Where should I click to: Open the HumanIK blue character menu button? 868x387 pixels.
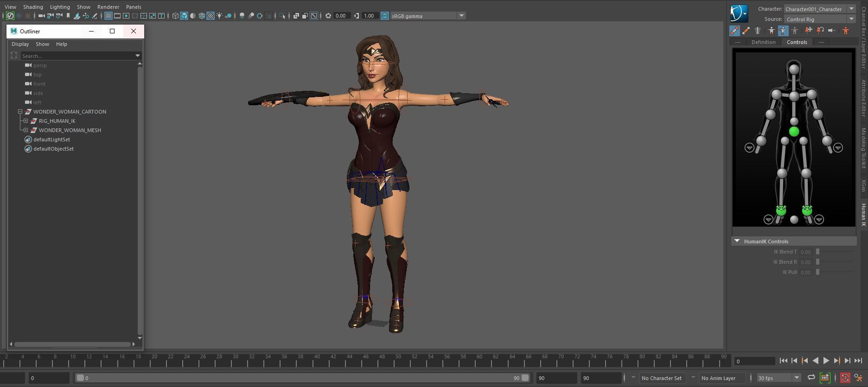click(739, 14)
